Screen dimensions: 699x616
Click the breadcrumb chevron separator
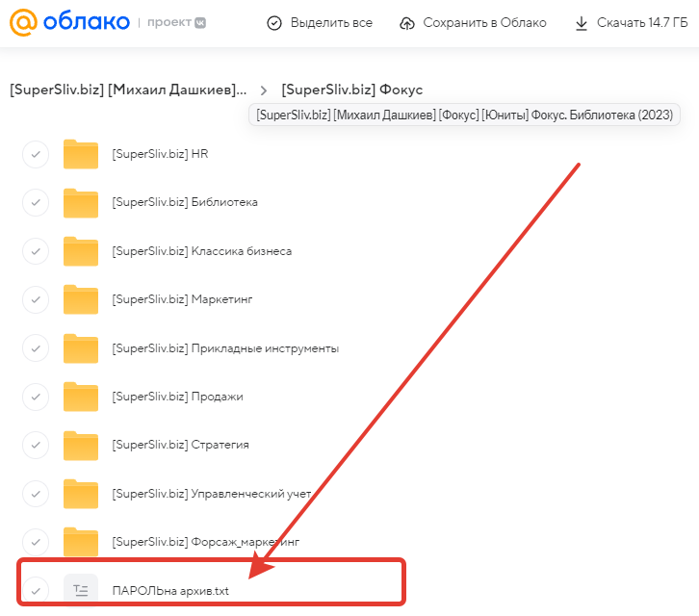[x=264, y=90]
